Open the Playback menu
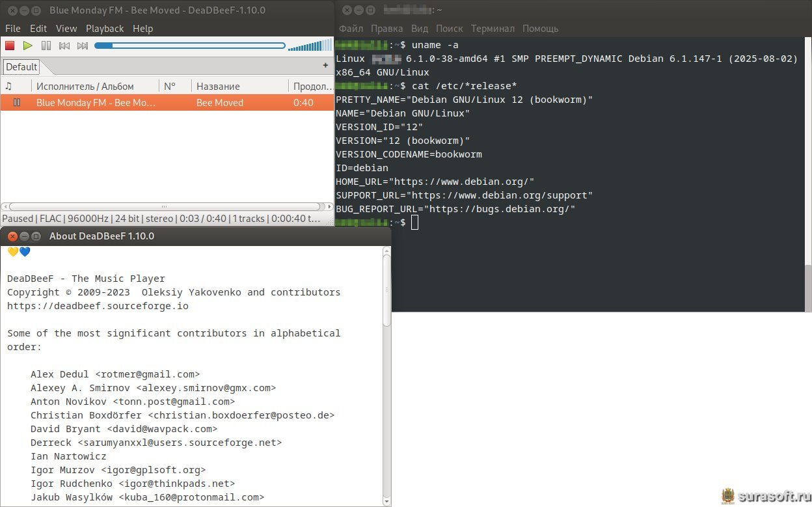Screen dimensions: 812x507 tap(105, 29)
